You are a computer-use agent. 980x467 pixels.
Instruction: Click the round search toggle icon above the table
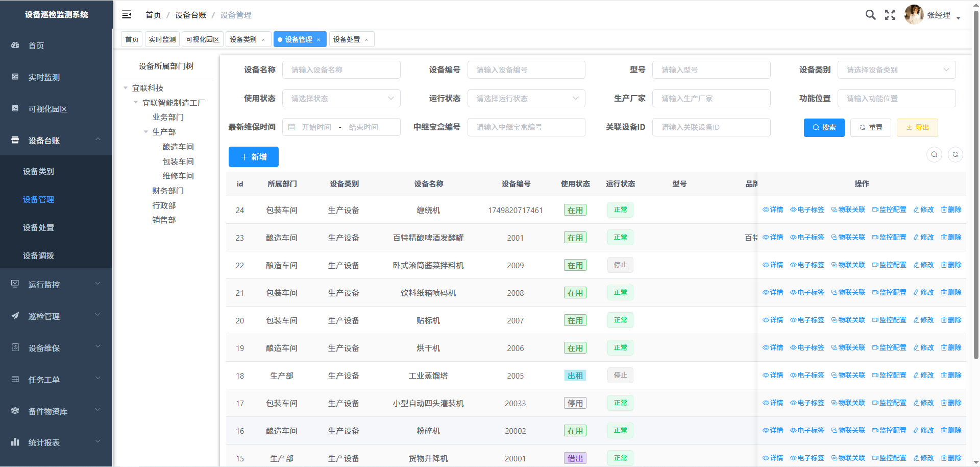(x=934, y=154)
